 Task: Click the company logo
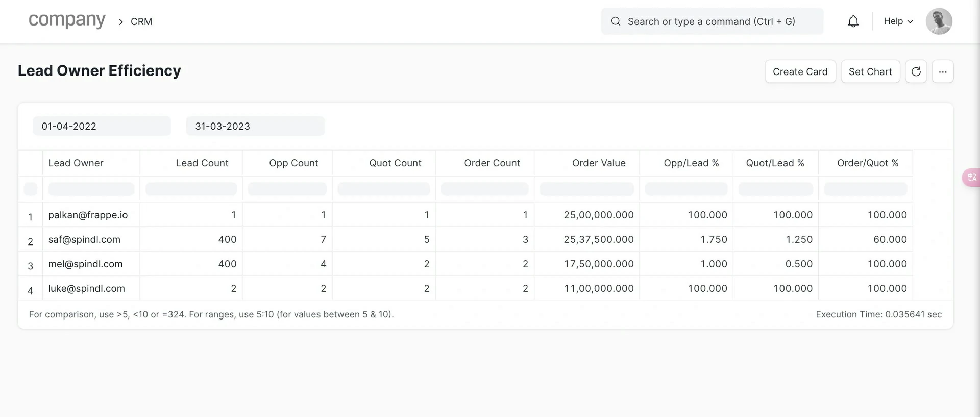coord(67,20)
